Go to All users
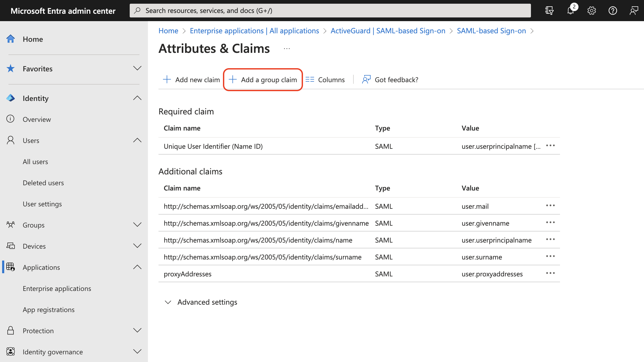Viewport: 644px width, 362px height. 35,162
